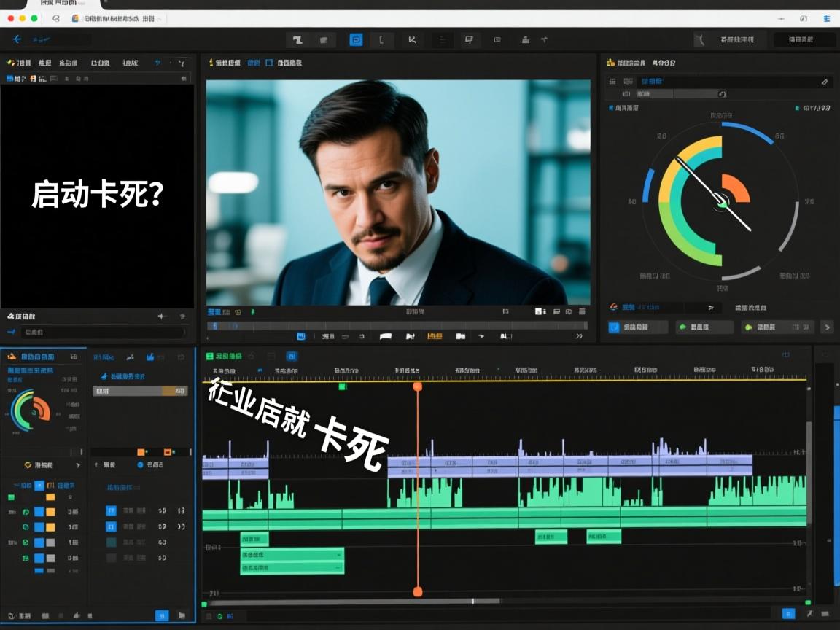
Task: Expand the chevron next to orange-icon row
Action: 78,464
